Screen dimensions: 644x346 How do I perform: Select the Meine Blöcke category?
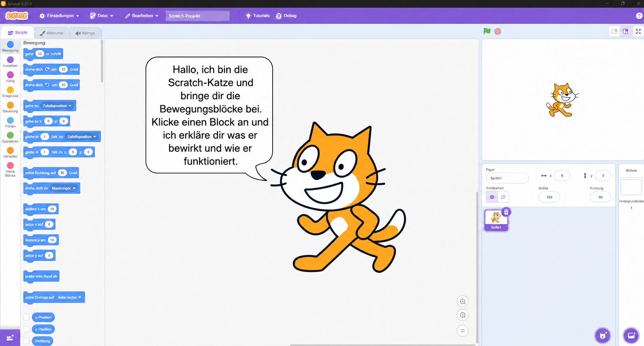coord(10,170)
